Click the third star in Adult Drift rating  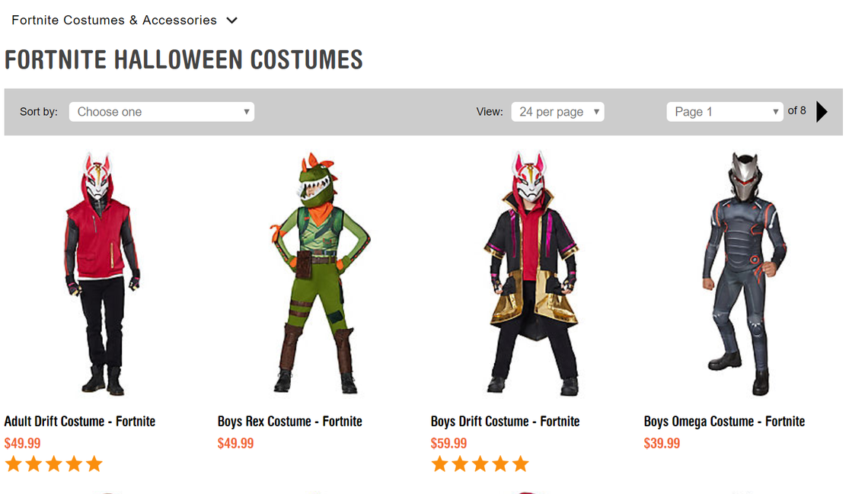click(x=53, y=463)
